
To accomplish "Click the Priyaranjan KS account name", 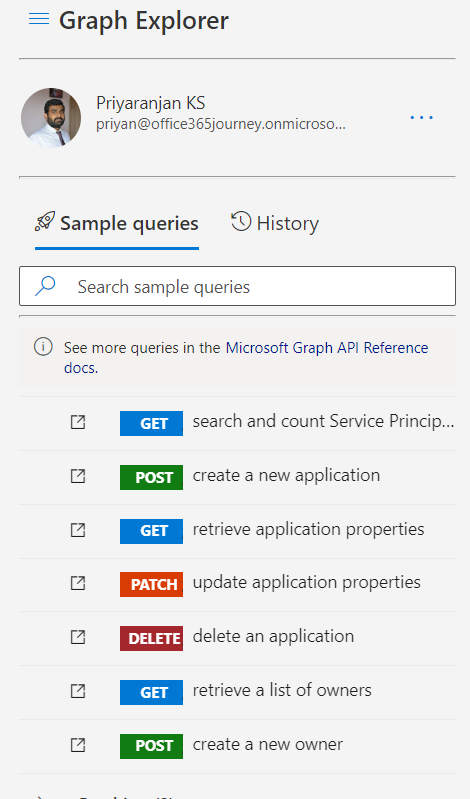I will (x=150, y=103).
